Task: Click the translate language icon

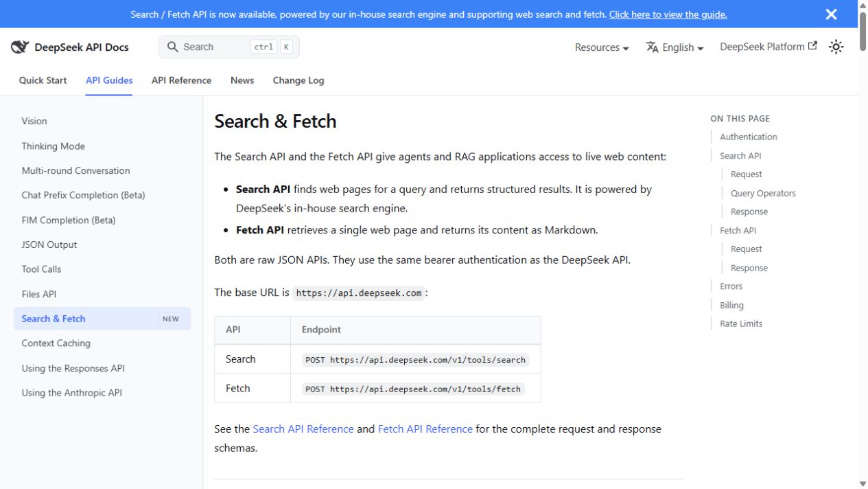Action: 652,47
